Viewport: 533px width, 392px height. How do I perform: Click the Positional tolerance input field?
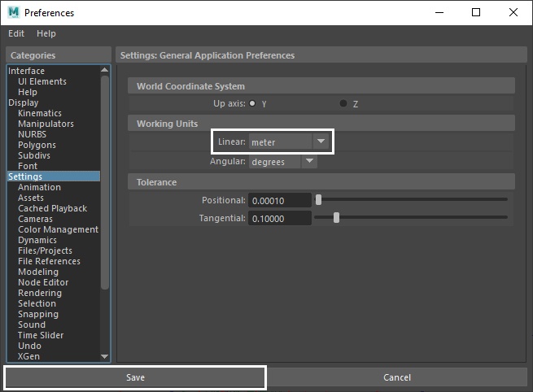280,200
